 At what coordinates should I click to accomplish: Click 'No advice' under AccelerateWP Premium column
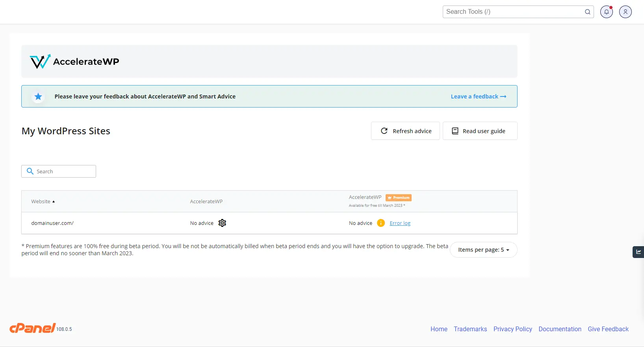[360, 223]
